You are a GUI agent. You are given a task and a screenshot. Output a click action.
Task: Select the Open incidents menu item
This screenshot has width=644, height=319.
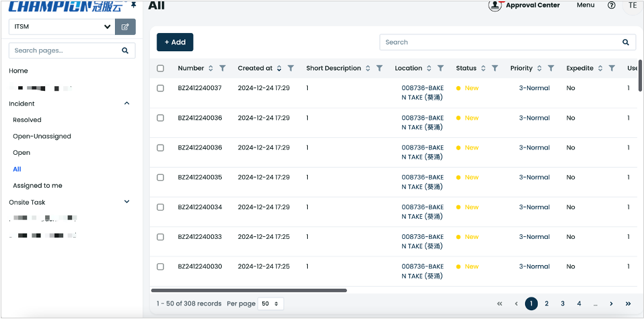point(22,153)
